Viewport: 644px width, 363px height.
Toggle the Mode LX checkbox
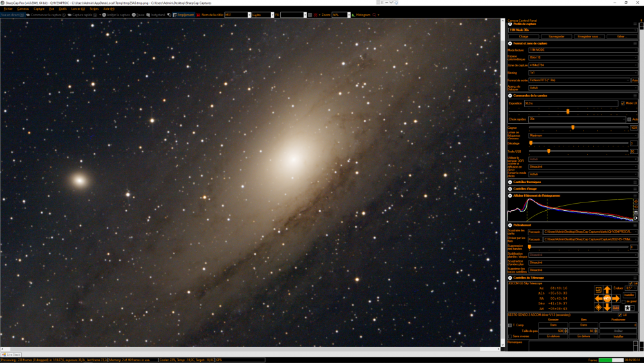[622, 103]
